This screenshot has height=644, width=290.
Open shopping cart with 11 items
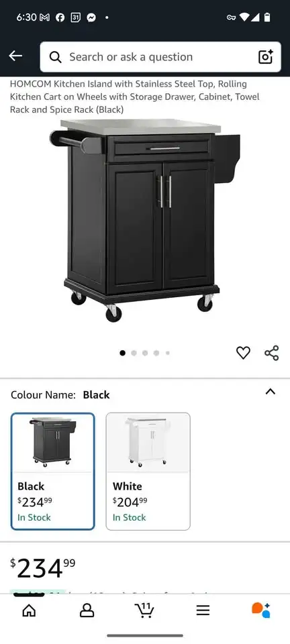coord(144,610)
